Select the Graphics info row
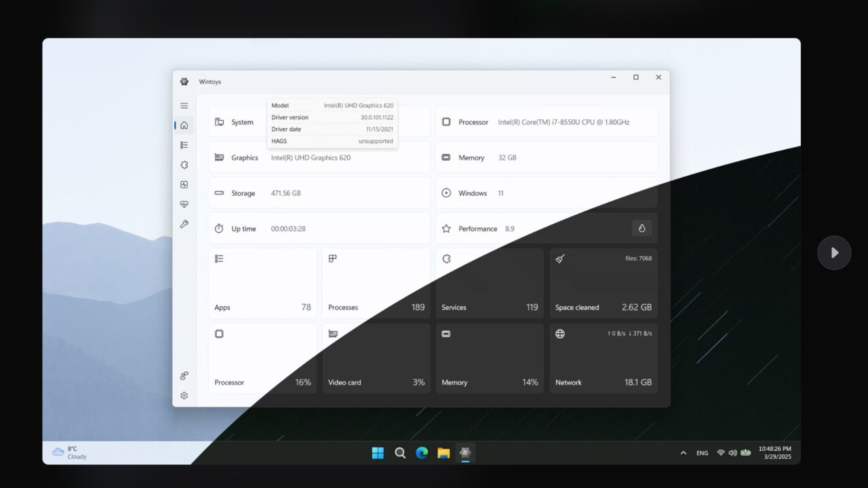Viewport: 868px width, 488px height. (319, 158)
